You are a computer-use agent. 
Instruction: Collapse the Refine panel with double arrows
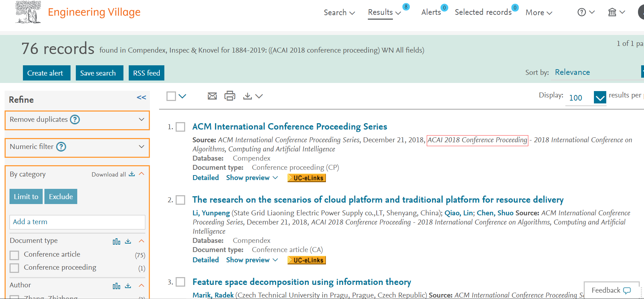click(x=141, y=98)
